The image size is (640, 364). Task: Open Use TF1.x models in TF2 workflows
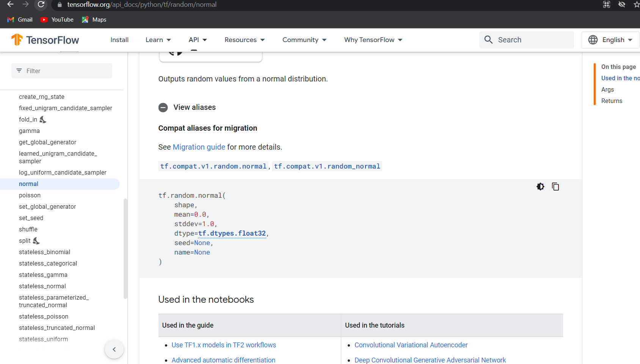[x=224, y=345]
